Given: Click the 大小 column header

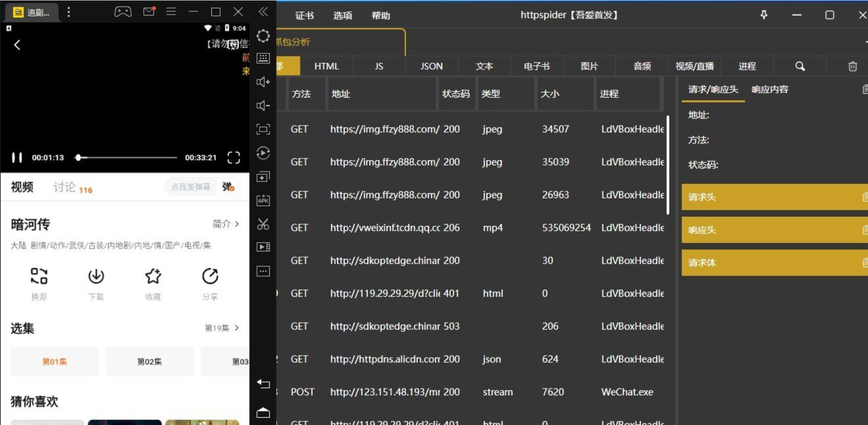Looking at the screenshot, I should (x=565, y=94).
